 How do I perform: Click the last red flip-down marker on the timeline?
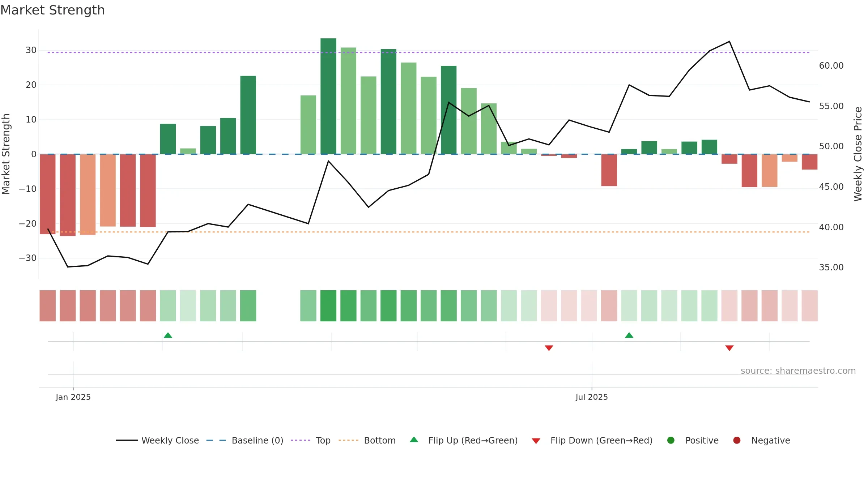729,348
